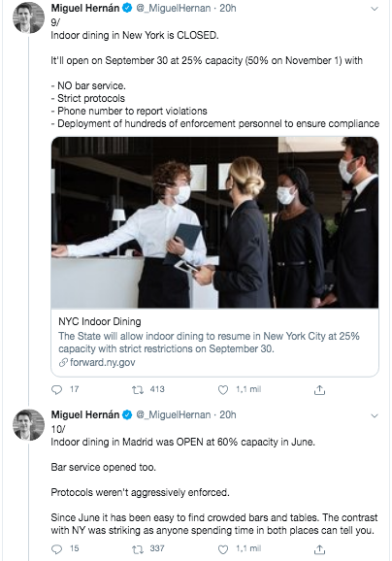Retweet the NYC indoor dining tweet
Viewport: 392px width, 561px height.
coord(138,389)
